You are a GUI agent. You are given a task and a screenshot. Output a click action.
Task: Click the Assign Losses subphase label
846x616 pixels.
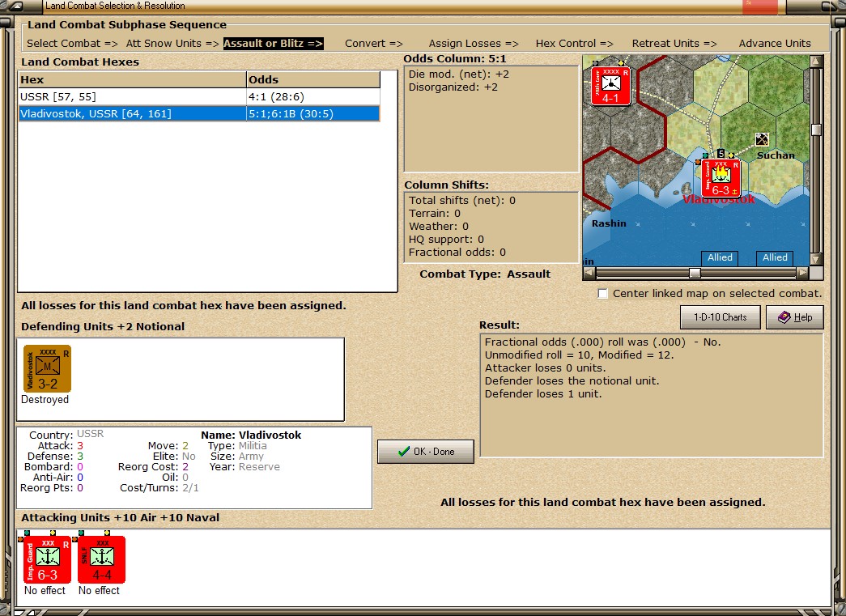click(x=474, y=43)
